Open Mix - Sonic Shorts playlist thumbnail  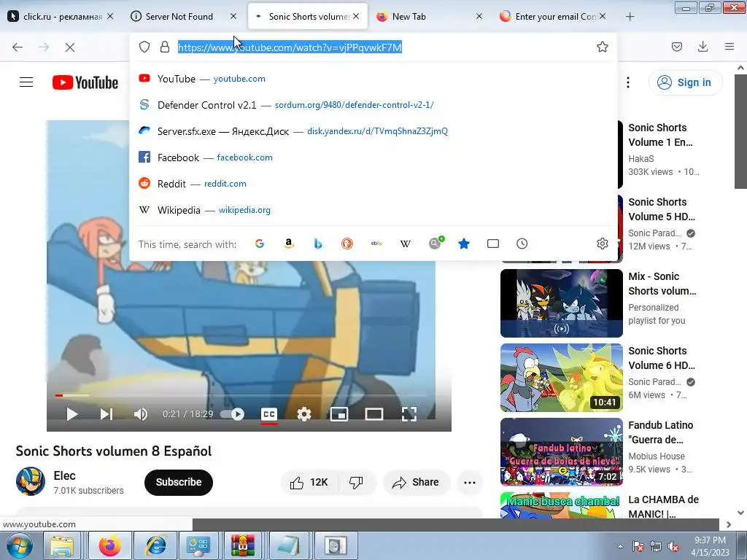point(561,303)
